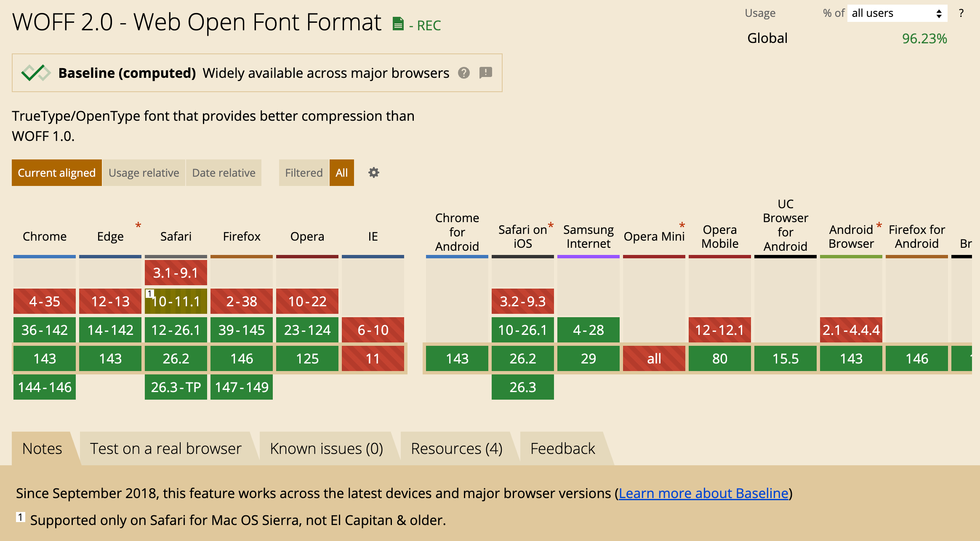The image size is (980, 541).
Task: Follow Learn more about Baseline link
Action: click(x=703, y=493)
